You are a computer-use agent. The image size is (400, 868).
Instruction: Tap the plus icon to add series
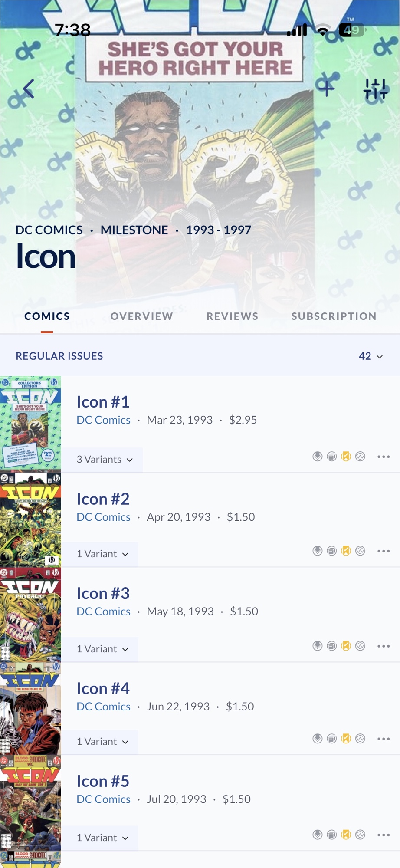pos(327,89)
